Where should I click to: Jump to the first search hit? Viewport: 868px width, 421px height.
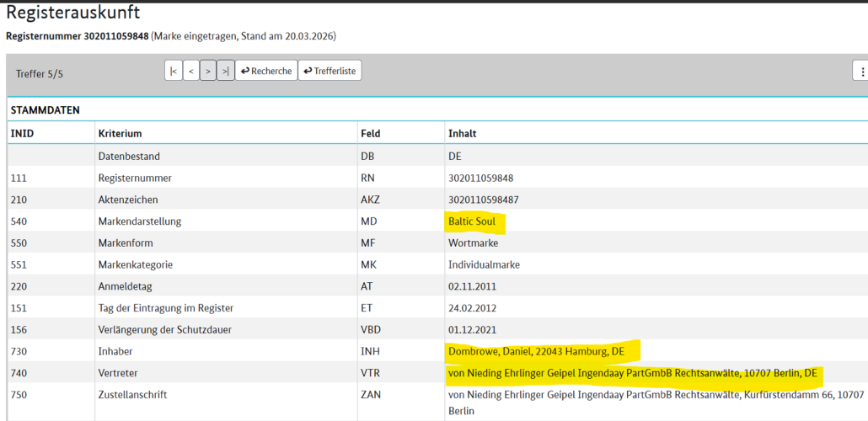174,71
